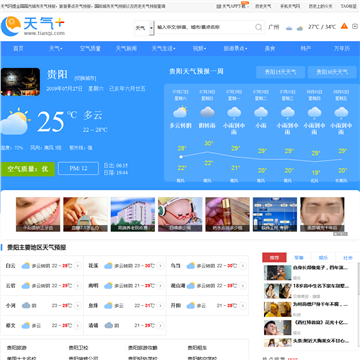Open 花溪 district forecast arrow
360x360 pixels.
pos(160,266)
